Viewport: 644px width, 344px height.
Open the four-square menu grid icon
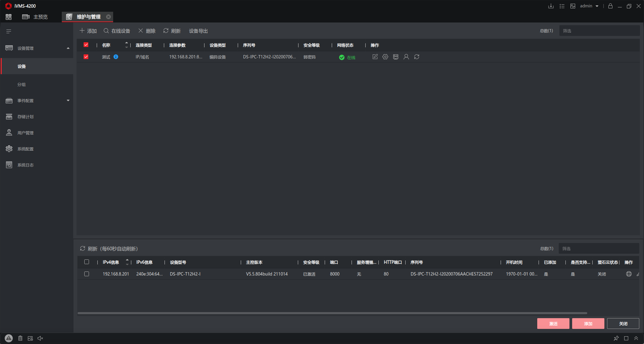click(9, 17)
